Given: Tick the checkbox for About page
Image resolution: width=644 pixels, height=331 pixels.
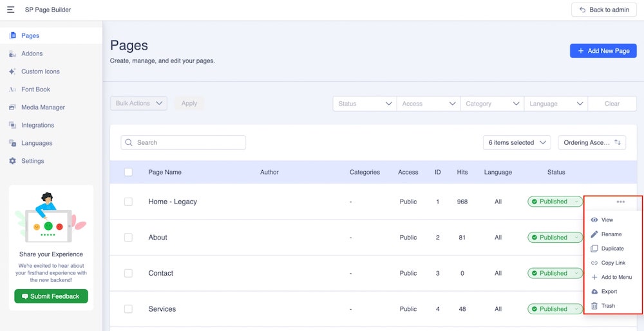Looking at the screenshot, I should coord(128,238).
